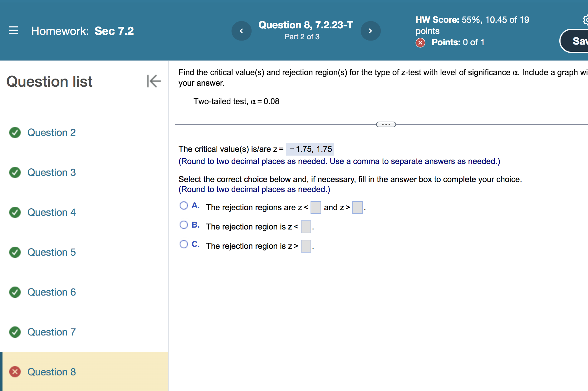Click the answer box in choice C
The width and height of the screenshot is (588, 391).
click(306, 246)
